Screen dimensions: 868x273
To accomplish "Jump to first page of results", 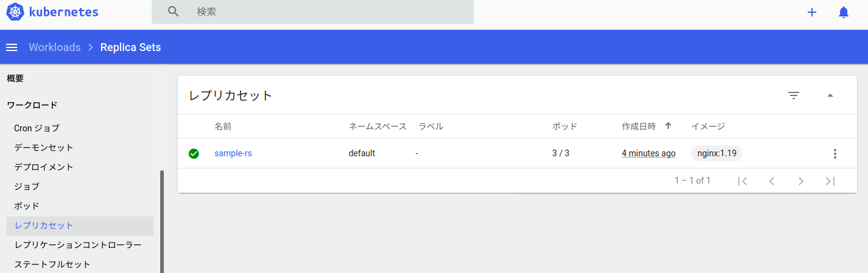I will [742, 181].
